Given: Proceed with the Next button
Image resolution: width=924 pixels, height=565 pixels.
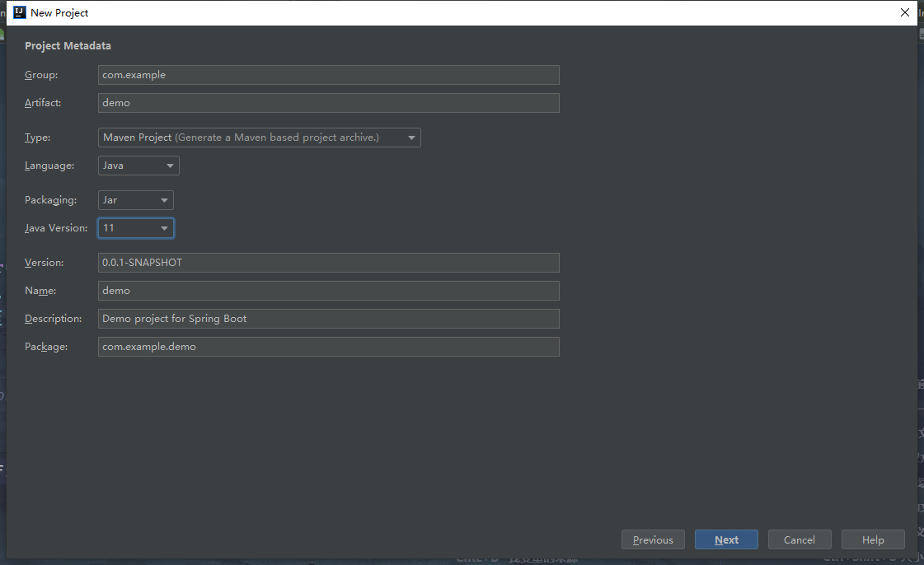Looking at the screenshot, I should click(726, 539).
